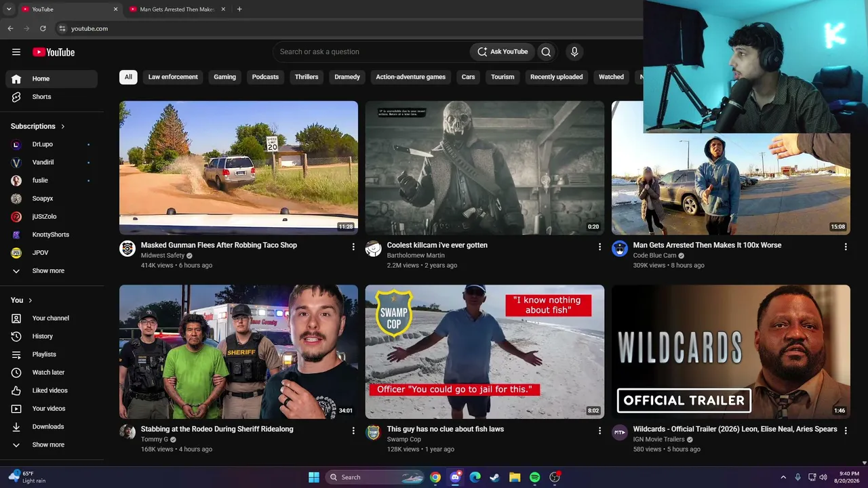Open Your videos in the sidebar

click(x=52, y=409)
